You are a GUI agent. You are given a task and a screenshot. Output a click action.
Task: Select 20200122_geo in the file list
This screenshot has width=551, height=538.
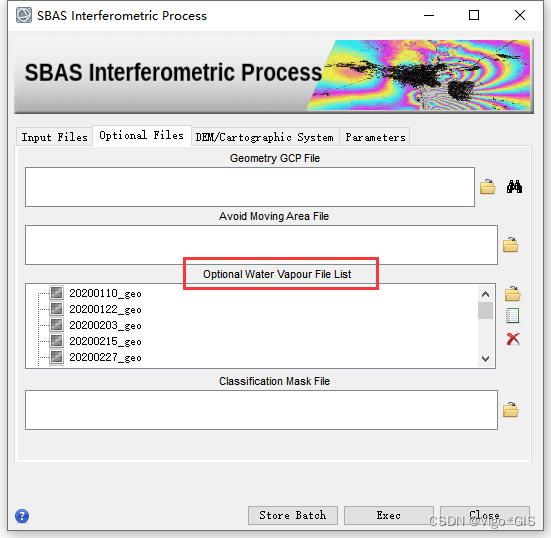pyautogui.click(x=105, y=309)
